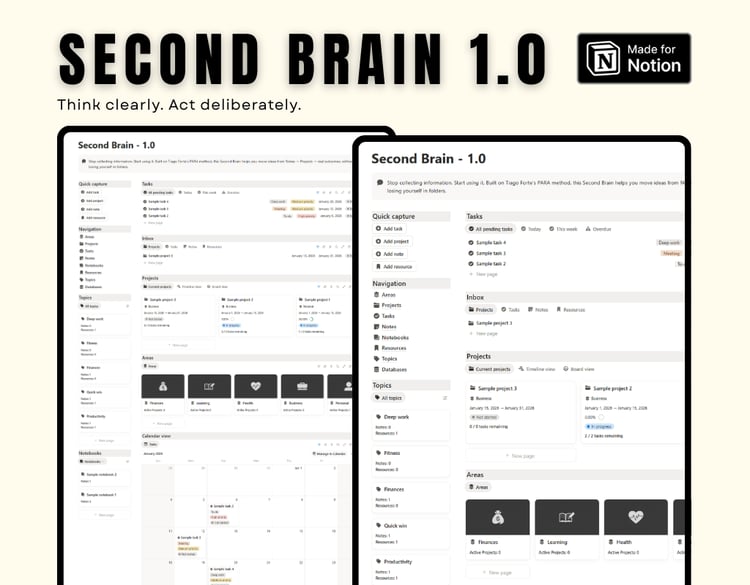Image resolution: width=750 pixels, height=585 pixels.
Task: Open Deep work topic card in front window
Action: (411, 425)
